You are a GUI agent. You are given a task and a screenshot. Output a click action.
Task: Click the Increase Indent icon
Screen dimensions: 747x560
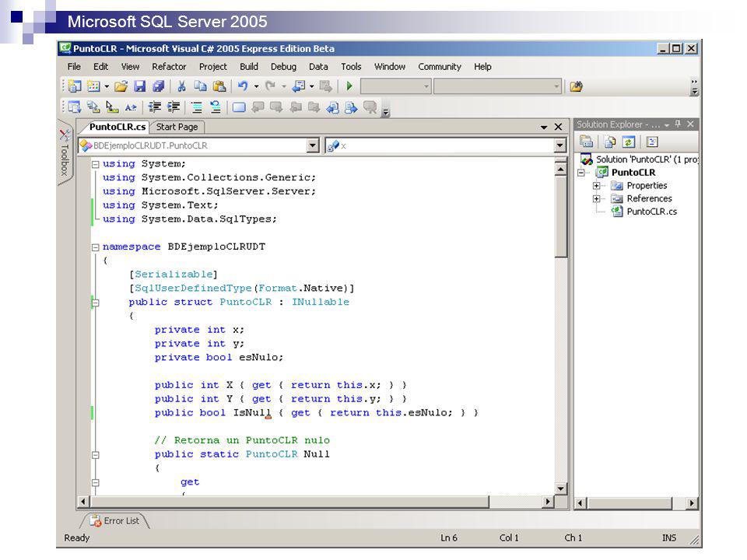(x=174, y=107)
